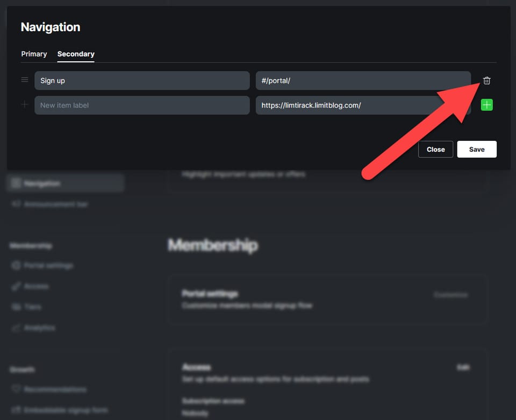Click the Tiers icon in sidebar
Screen dimensions: 516x420
[16, 307]
